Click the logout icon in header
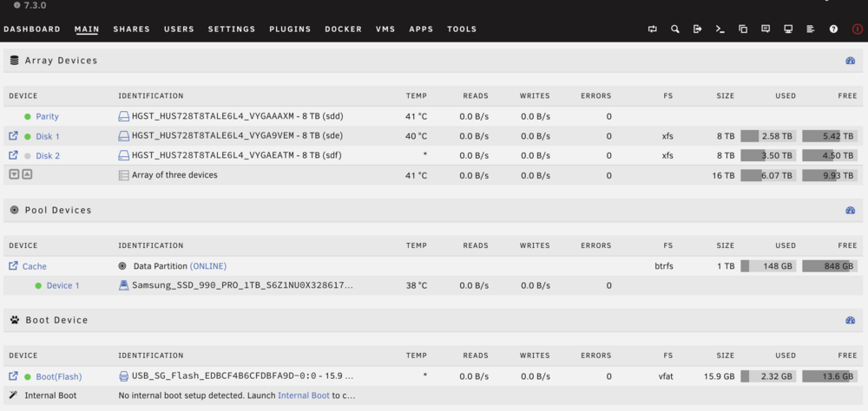868x411 pixels. click(698, 29)
